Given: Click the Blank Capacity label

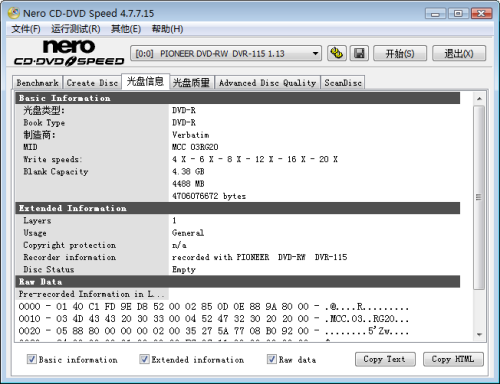Looking at the screenshot, I should tap(56, 172).
